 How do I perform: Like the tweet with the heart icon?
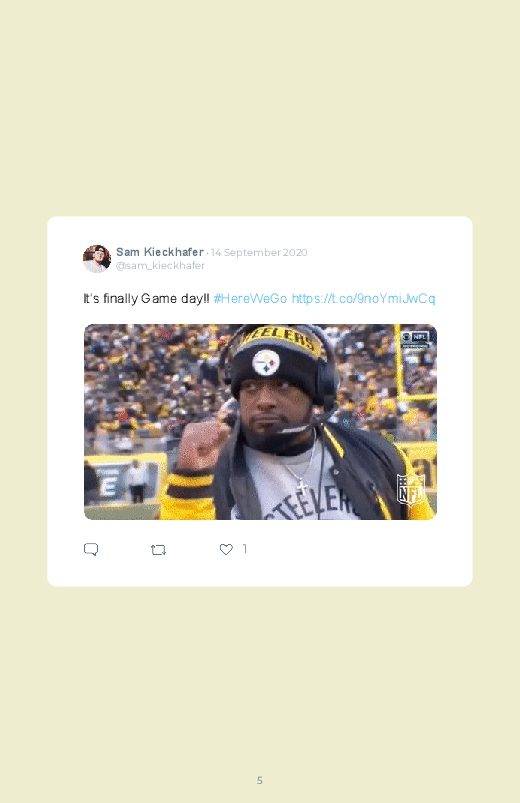[226, 550]
